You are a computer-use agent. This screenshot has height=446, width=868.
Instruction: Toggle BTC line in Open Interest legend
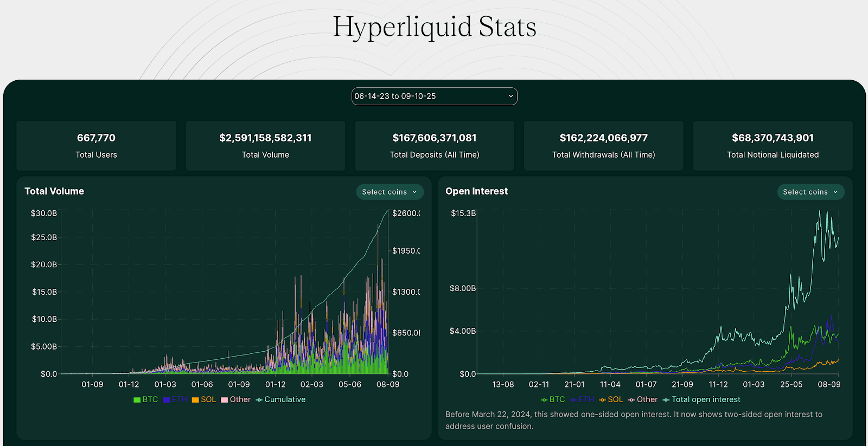point(553,399)
